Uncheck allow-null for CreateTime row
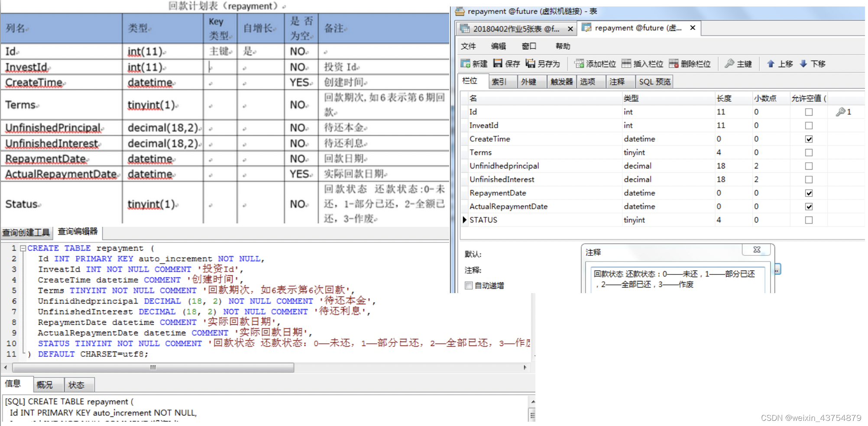This screenshot has height=426, width=868. [x=809, y=139]
